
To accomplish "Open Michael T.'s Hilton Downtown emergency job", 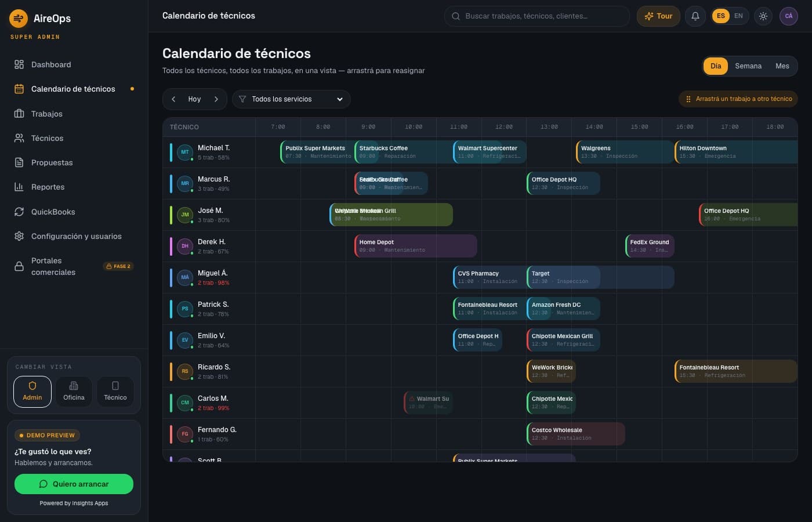I will (x=735, y=152).
